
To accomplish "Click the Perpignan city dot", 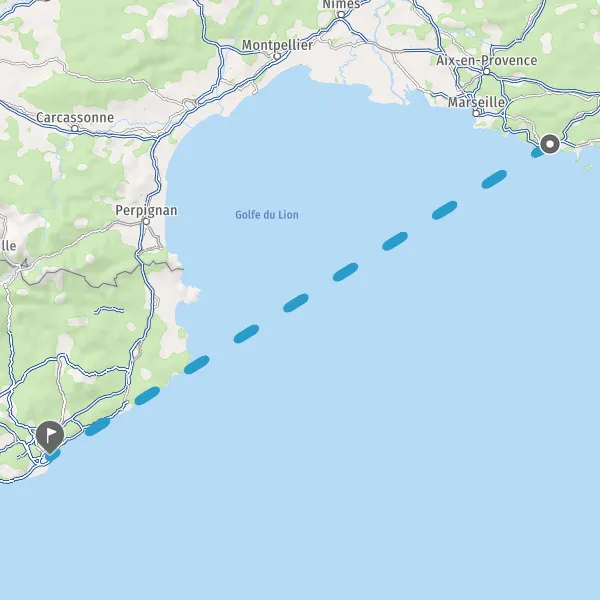I will click(146, 222).
